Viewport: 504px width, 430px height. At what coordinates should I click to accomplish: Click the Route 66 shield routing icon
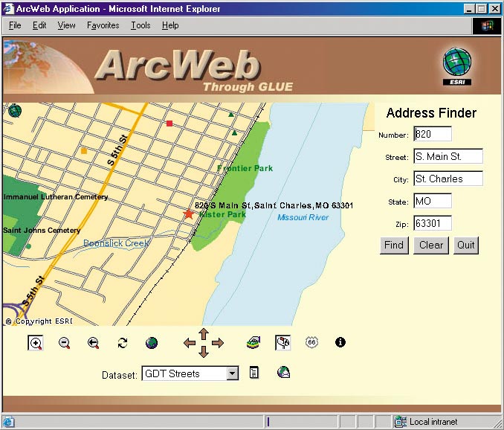tap(311, 342)
